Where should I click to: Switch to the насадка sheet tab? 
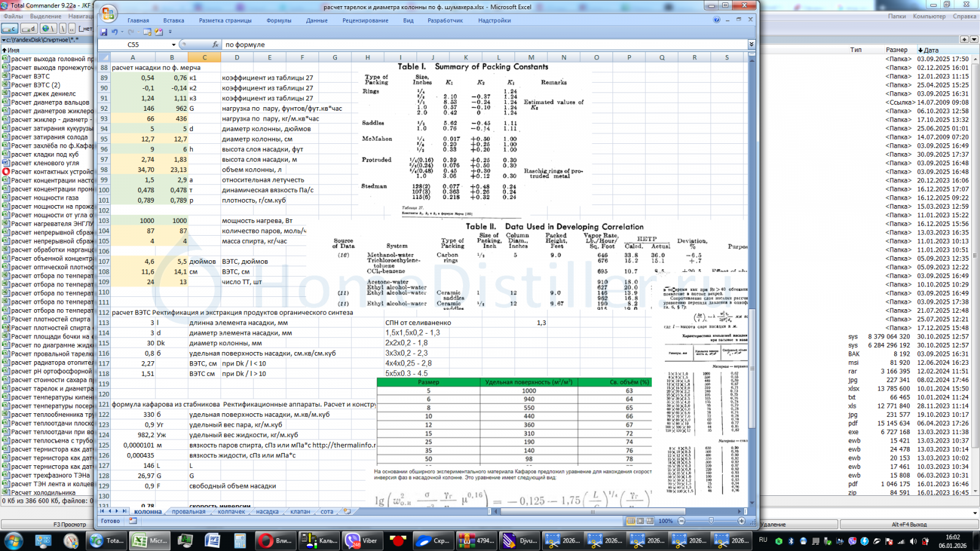(x=267, y=511)
